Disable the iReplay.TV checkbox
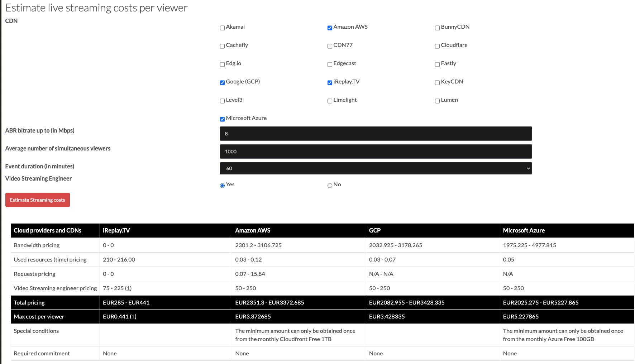Viewport: 635px width, 364px height. (330, 82)
